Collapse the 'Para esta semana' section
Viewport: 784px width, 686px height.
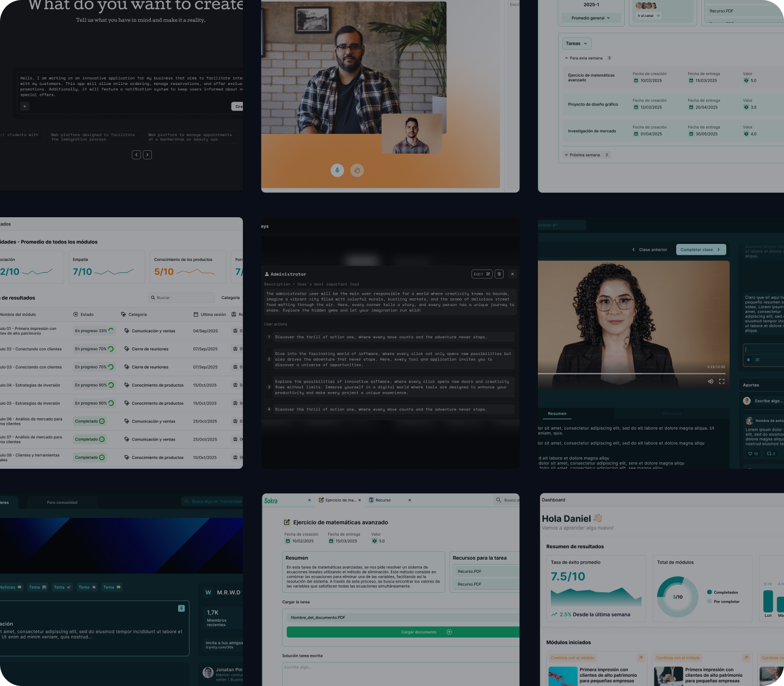(566, 58)
